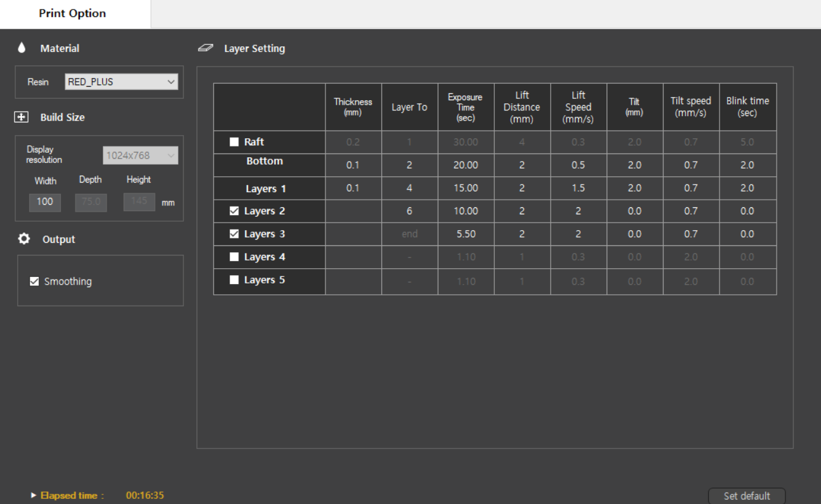Click Layers 3 Exposure Time value 5.50
Image resolution: width=821 pixels, height=504 pixels.
pos(466,234)
